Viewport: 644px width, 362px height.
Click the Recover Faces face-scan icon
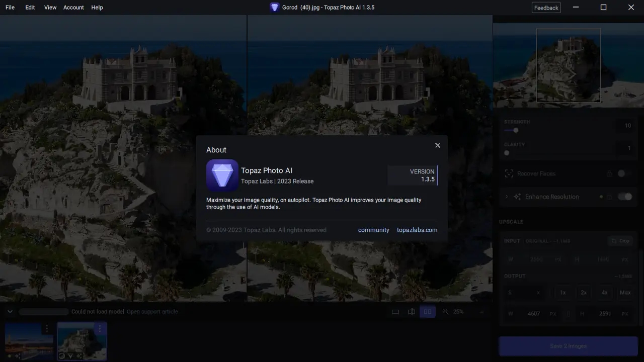509,173
